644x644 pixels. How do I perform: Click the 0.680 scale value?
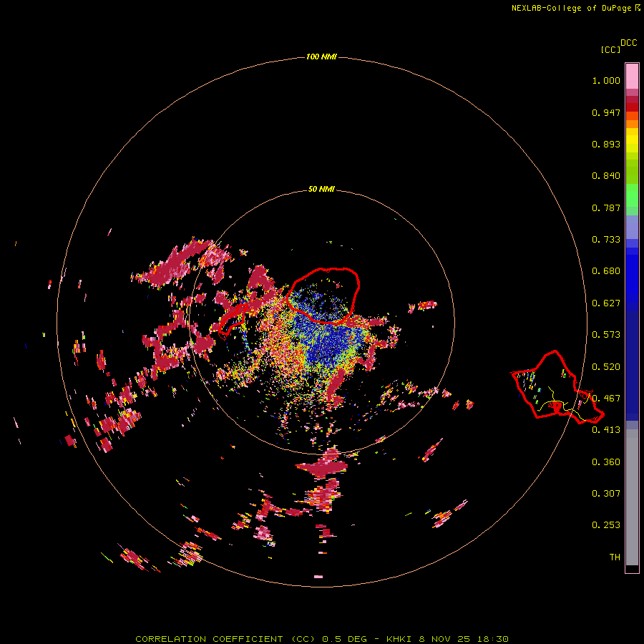pos(606,271)
